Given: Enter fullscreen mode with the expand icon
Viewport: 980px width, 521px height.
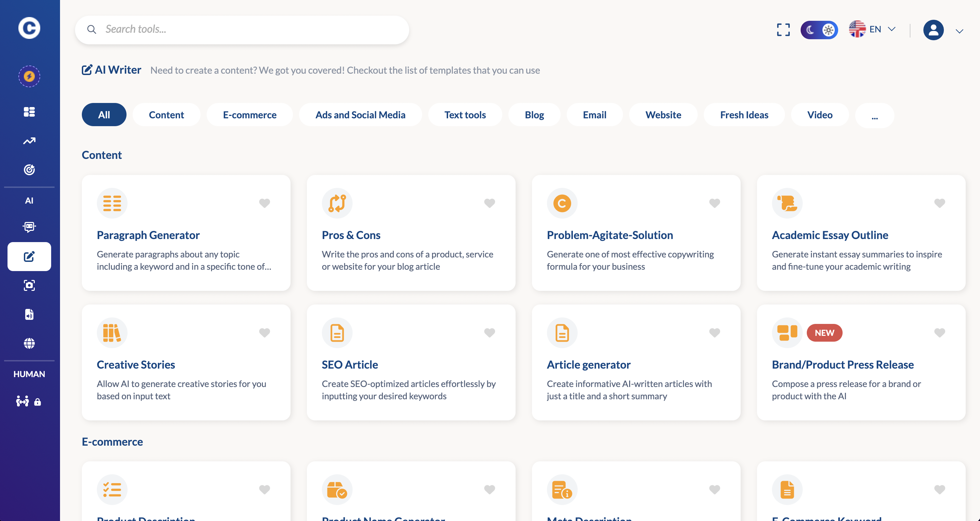Looking at the screenshot, I should click(783, 30).
